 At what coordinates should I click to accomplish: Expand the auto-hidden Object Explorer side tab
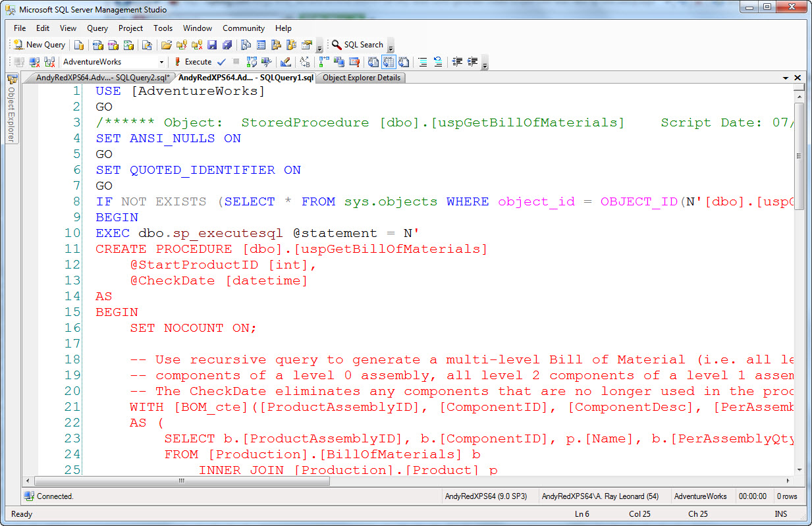[11, 109]
